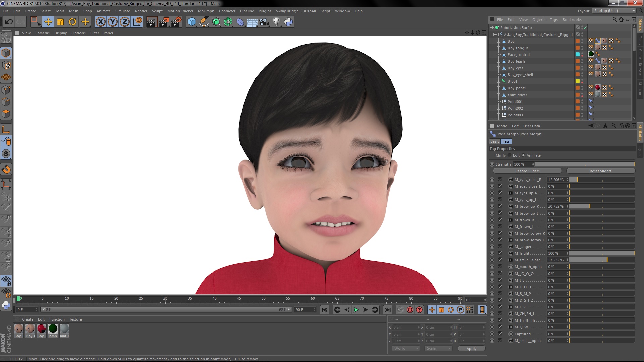Image resolution: width=644 pixels, height=362 pixels.
Task: Add a Cube primitive object
Action: (192, 22)
